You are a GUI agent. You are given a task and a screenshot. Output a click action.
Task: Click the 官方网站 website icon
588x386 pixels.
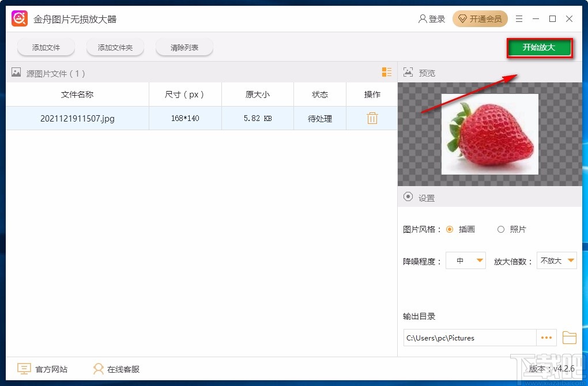pos(24,369)
